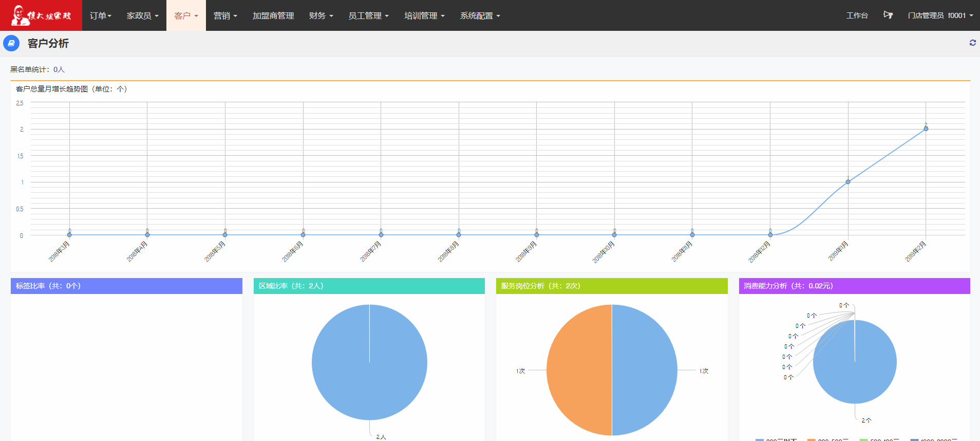Click the 服务岗位分析 panel header
Screen dimensions: 980x441
pyautogui.click(x=612, y=286)
